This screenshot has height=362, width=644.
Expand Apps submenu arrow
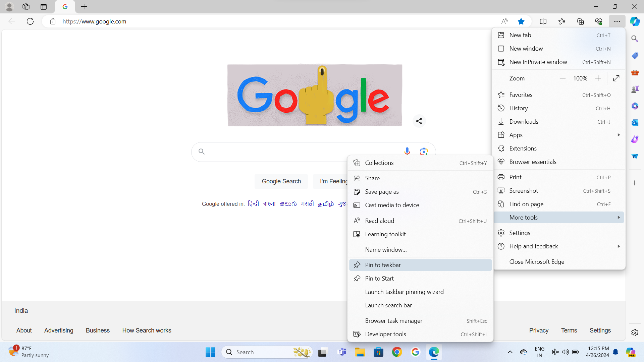[619, 135]
